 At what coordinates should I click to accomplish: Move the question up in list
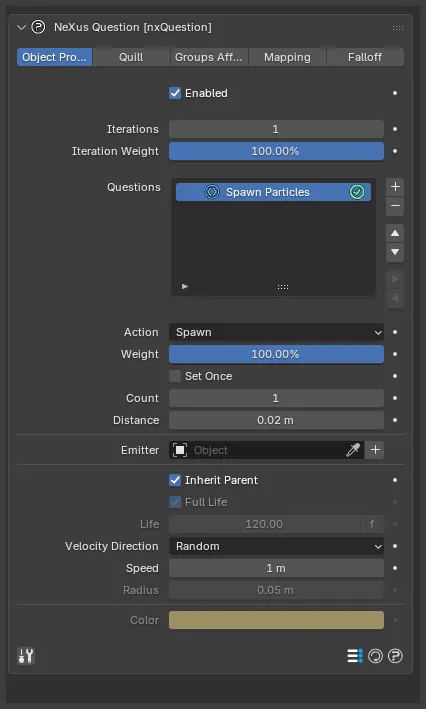click(x=395, y=233)
